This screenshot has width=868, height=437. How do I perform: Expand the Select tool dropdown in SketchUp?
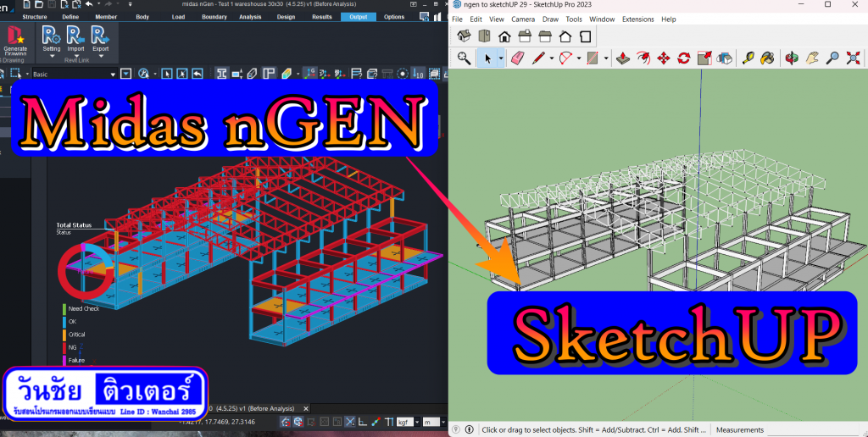point(501,58)
